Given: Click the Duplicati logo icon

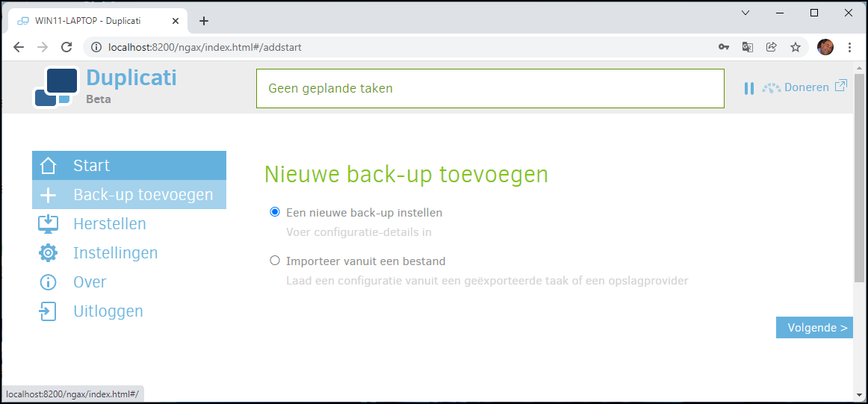Looking at the screenshot, I should (54, 87).
